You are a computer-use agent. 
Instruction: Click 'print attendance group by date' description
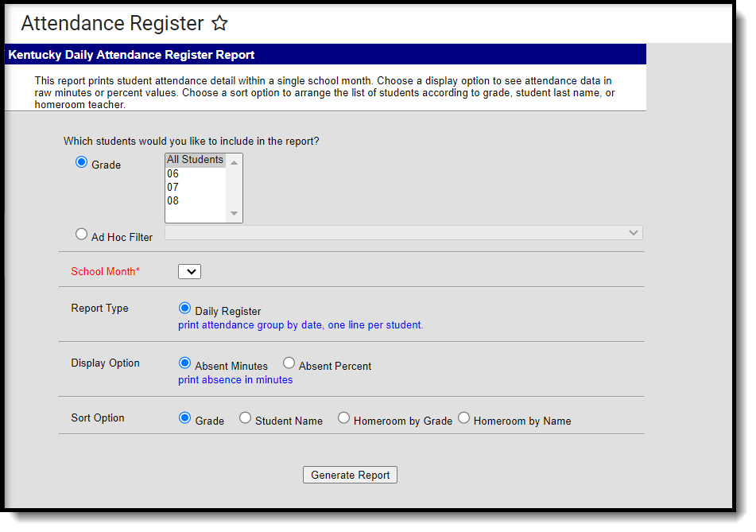pos(300,325)
